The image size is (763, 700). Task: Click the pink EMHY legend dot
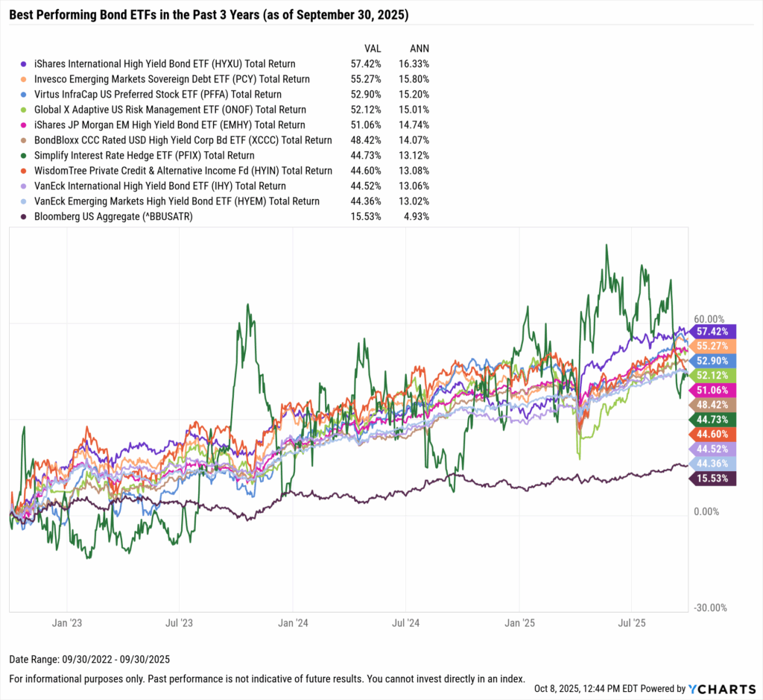(26, 125)
